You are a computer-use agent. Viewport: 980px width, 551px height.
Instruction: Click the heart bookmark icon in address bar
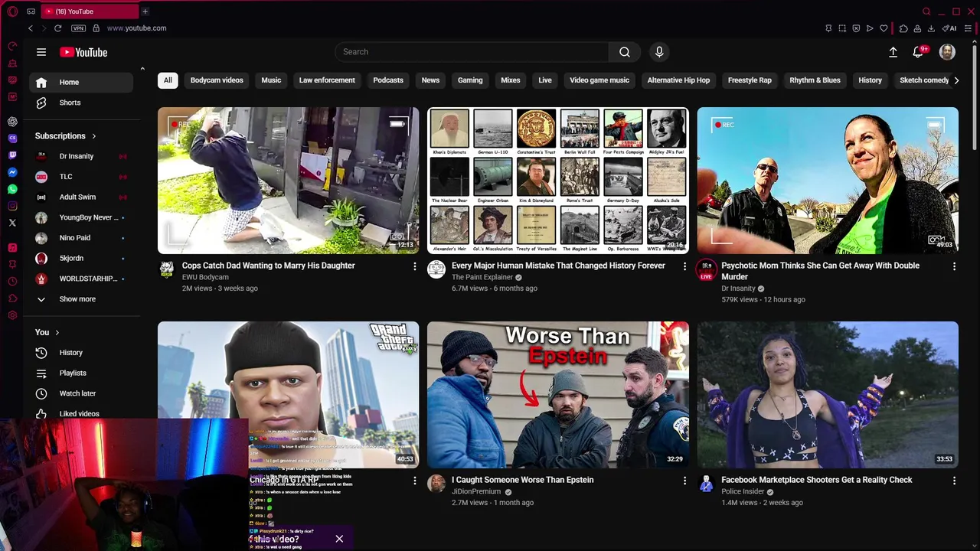884,28
